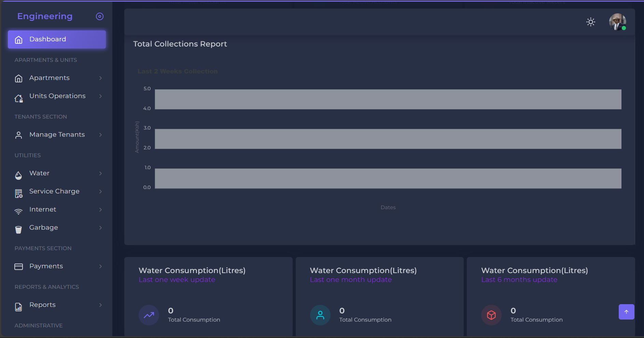Click the Garbage trash icon
644x338 pixels.
[18, 229]
